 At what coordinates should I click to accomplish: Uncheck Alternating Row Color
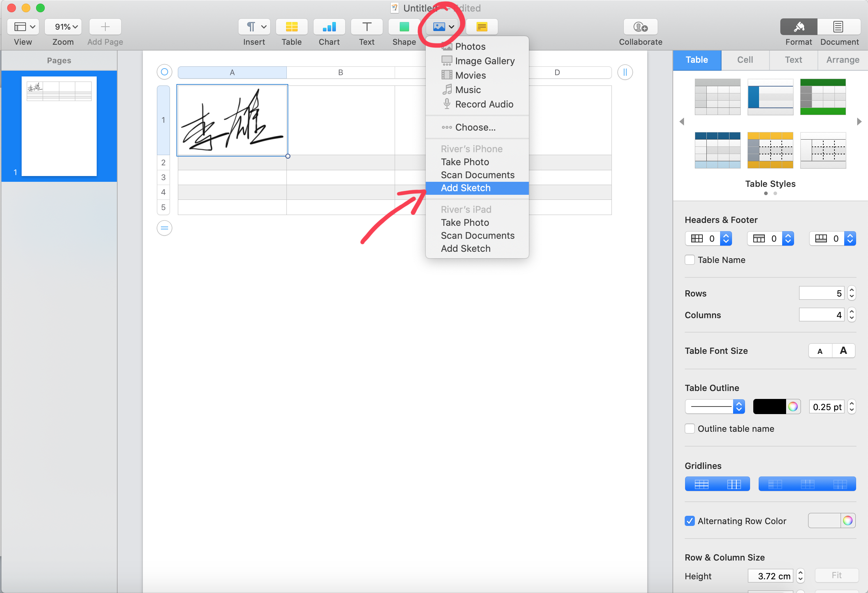(x=689, y=521)
